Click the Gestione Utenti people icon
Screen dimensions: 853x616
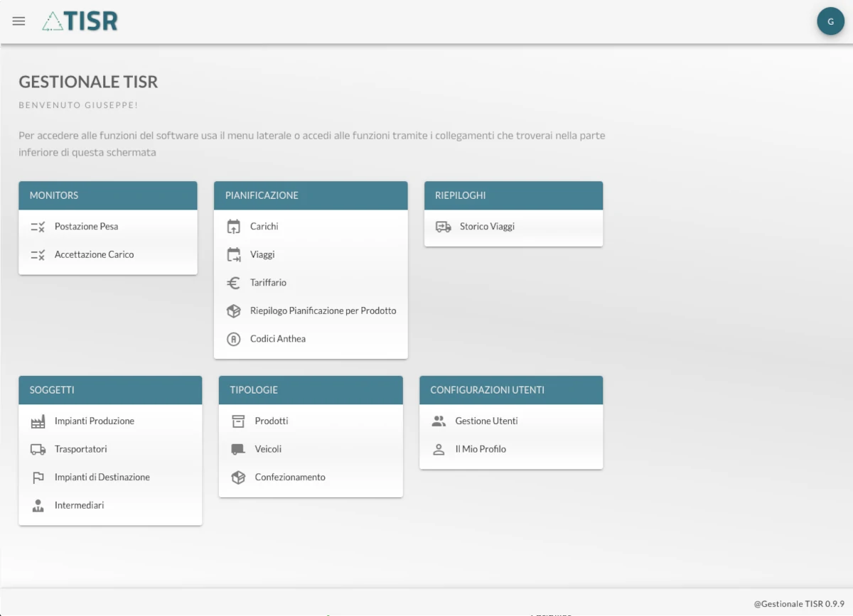coord(439,421)
